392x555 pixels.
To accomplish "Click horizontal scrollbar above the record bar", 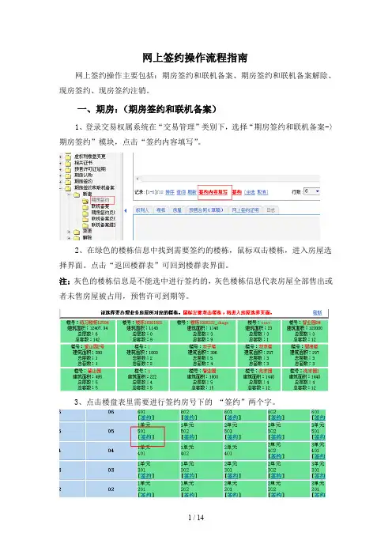I will click(228, 179).
